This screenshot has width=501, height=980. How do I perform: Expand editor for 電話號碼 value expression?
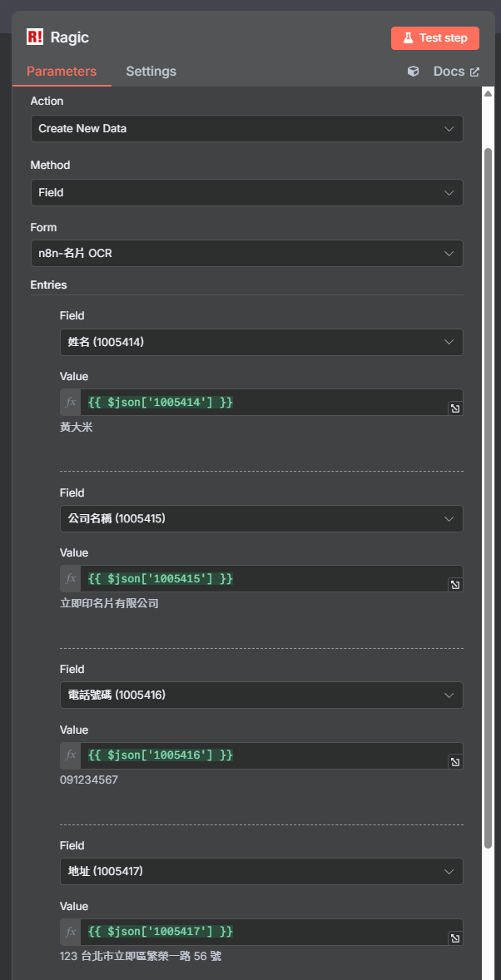pyautogui.click(x=455, y=762)
